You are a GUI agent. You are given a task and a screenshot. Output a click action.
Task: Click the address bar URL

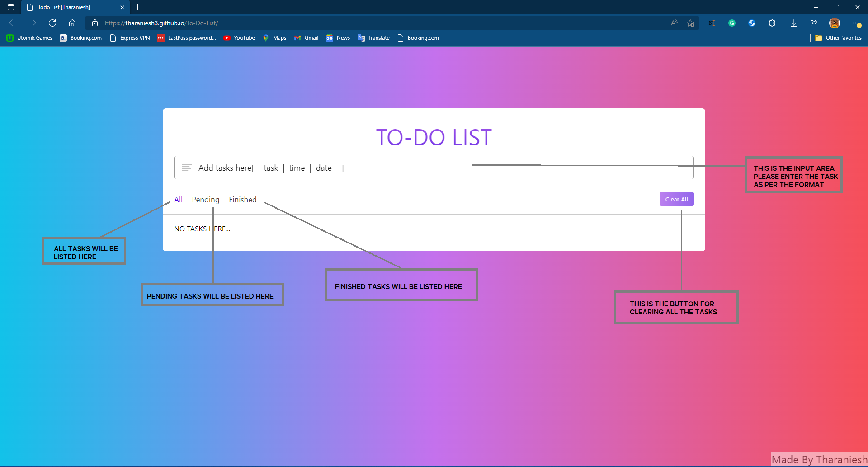(161, 23)
